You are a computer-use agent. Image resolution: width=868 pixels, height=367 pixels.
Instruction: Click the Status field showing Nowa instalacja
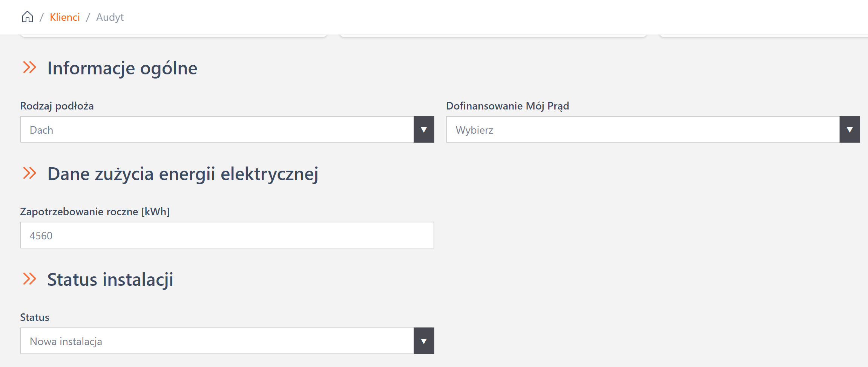pyautogui.click(x=217, y=341)
